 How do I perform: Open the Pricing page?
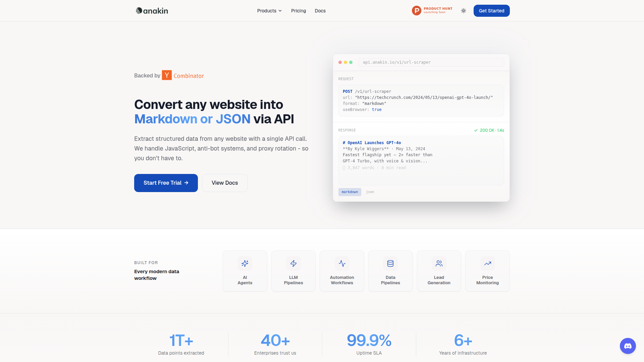pos(298,11)
